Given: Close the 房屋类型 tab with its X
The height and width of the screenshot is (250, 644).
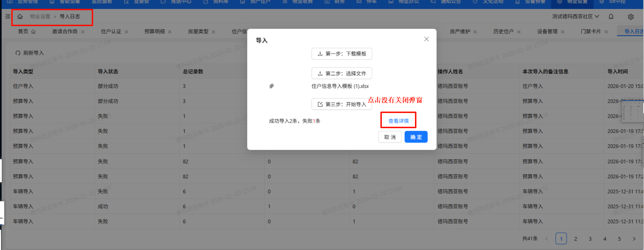Looking at the screenshot, I should (x=213, y=32).
